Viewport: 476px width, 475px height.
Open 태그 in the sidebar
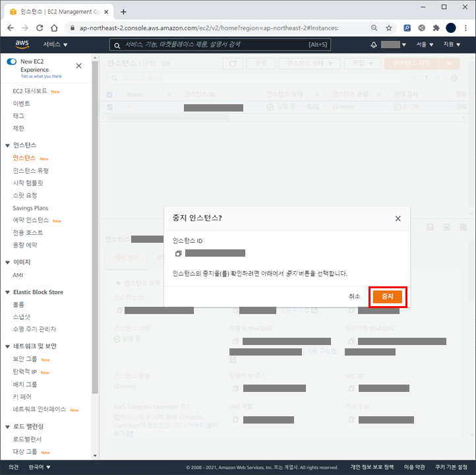tap(18, 115)
